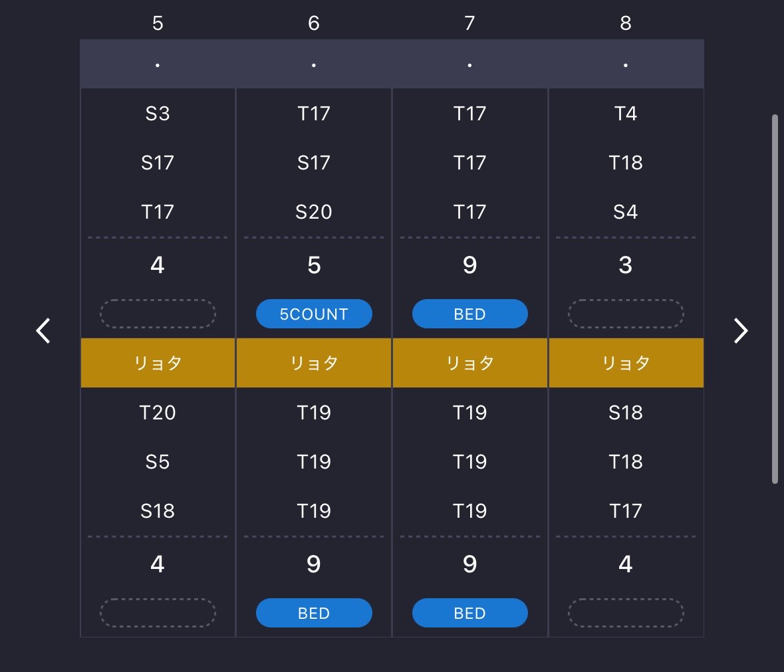
Task: Select T4 dart entry in round 8
Action: point(626,114)
